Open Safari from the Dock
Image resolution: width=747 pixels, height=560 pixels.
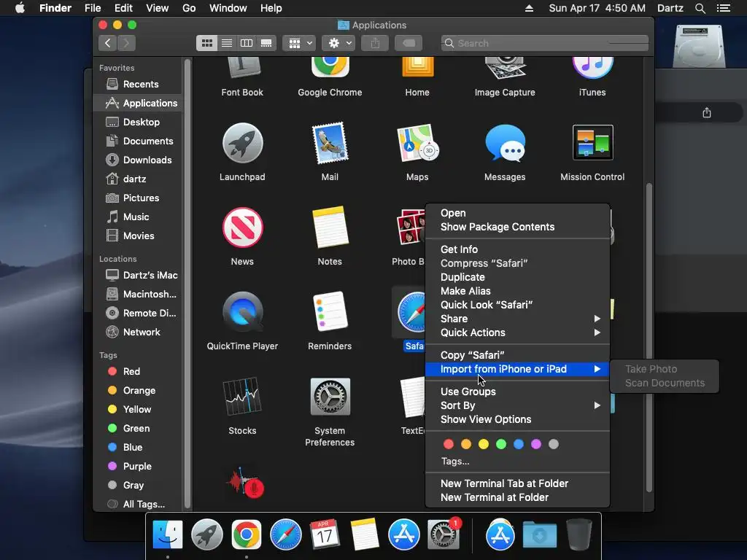(x=286, y=534)
